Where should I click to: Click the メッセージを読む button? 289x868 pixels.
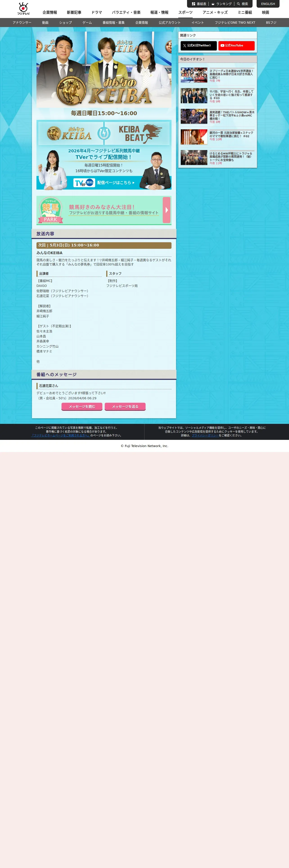click(x=82, y=407)
